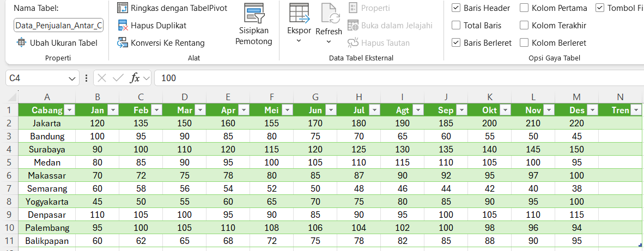
Task: Click the Jakarta cell
Action: coord(47,123)
